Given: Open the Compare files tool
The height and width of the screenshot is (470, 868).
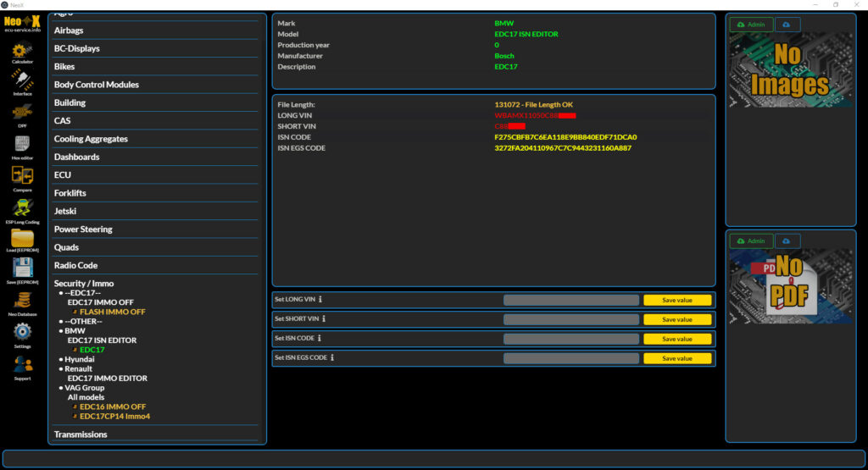Looking at the screenshot, I should point(23,176).
